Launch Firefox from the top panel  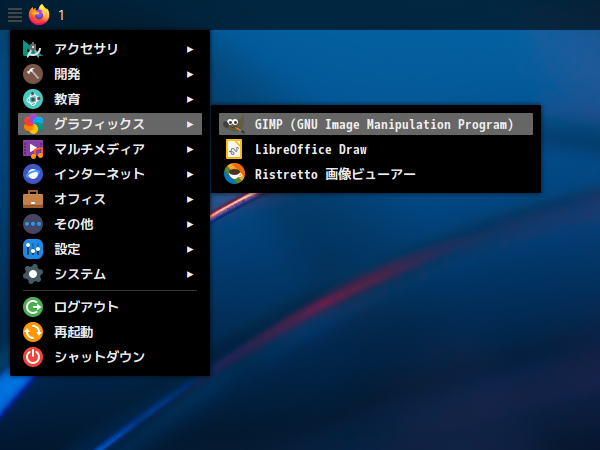[x=39, y=15]
